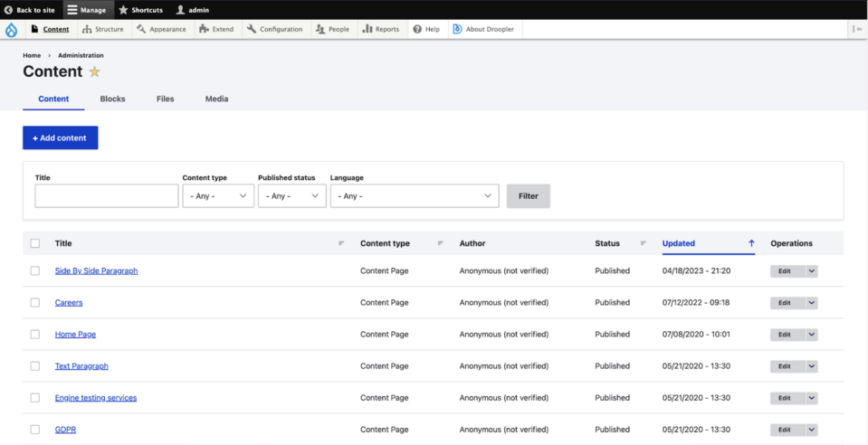Focus the Title filter text field
This screenshot has width=868, height=445.
[106, 196]
